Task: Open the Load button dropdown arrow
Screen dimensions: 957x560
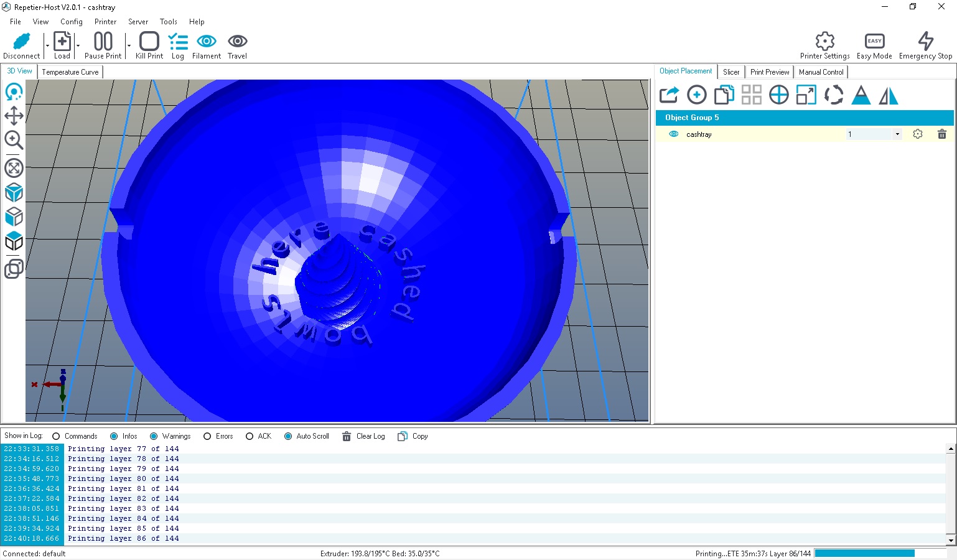Action: [78, 45]
